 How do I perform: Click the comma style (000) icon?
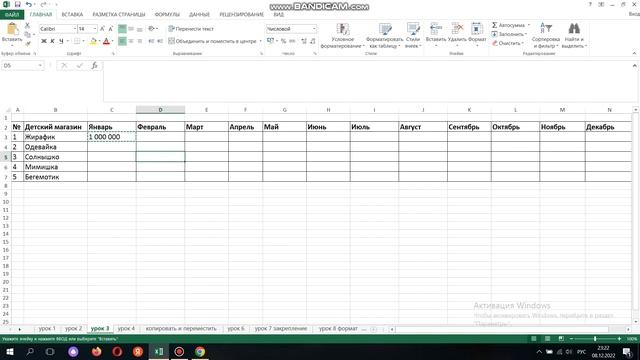tap(292, 41)
